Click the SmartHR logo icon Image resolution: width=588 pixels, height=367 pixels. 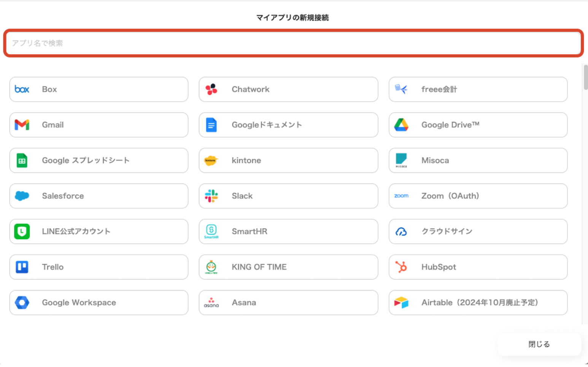tap(211, 231)
